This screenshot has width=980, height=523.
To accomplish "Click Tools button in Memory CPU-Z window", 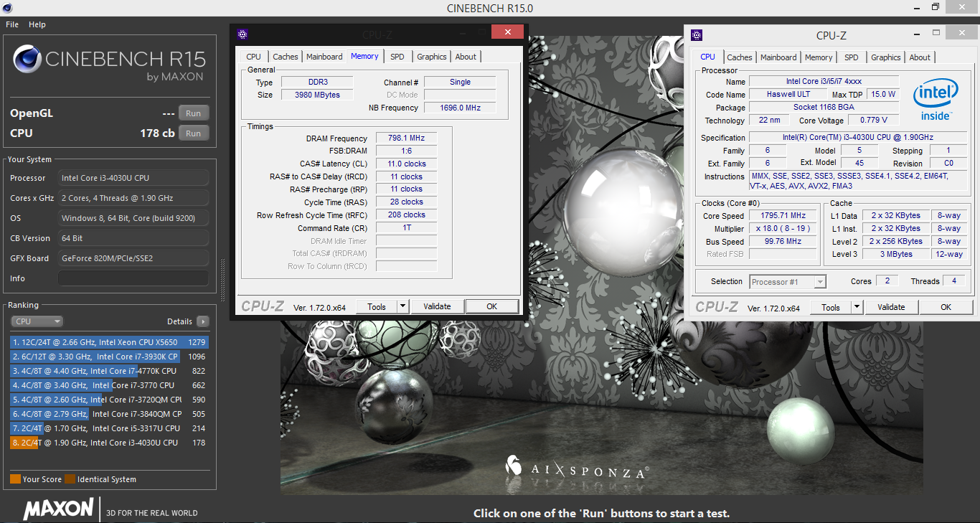I will pyautogui.click(x=377, y=306).
